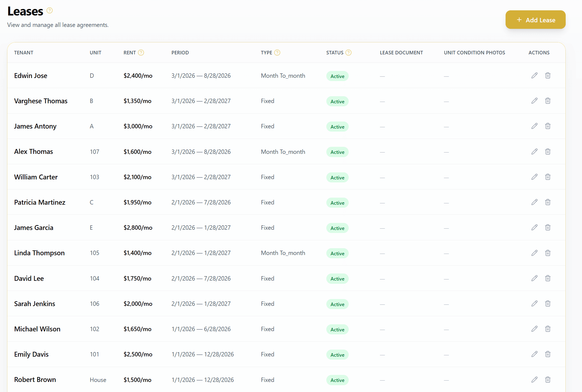Open the Rent column help tooltip

pyautogui.click(x=141, y=52)
